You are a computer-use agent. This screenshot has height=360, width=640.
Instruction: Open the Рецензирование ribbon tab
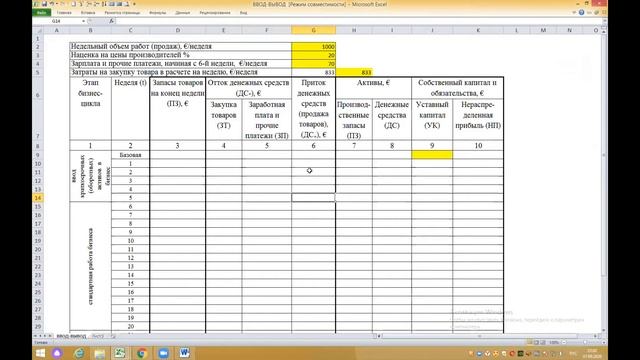tap(215, 13)
